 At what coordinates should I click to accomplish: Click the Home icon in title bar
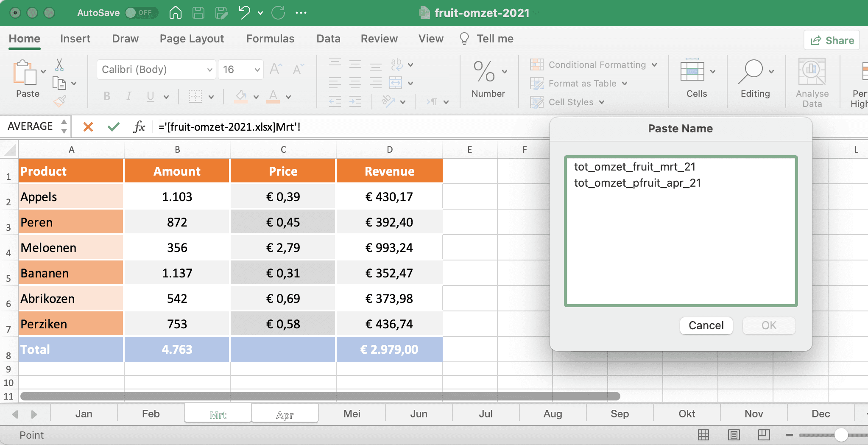click(175, 13)
